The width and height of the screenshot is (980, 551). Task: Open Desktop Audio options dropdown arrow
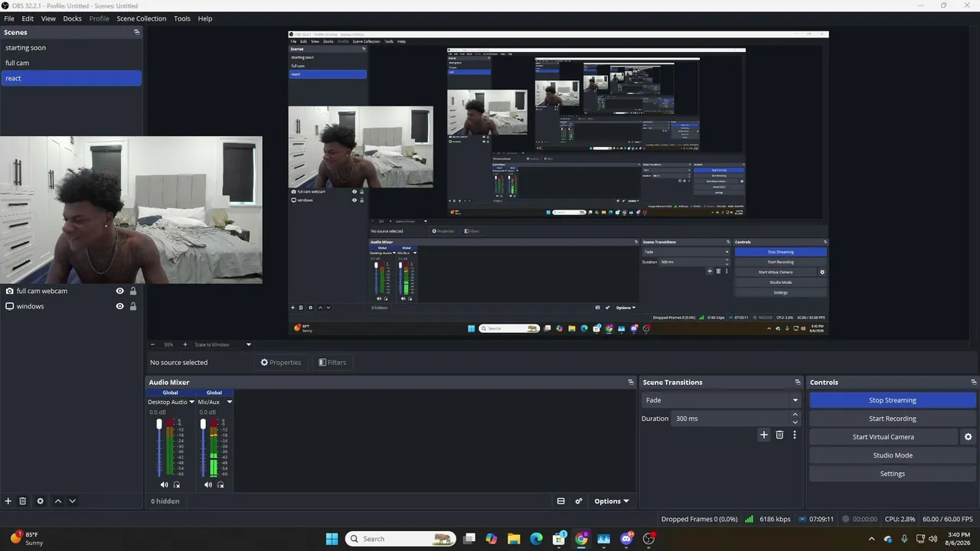pos(191,402)
